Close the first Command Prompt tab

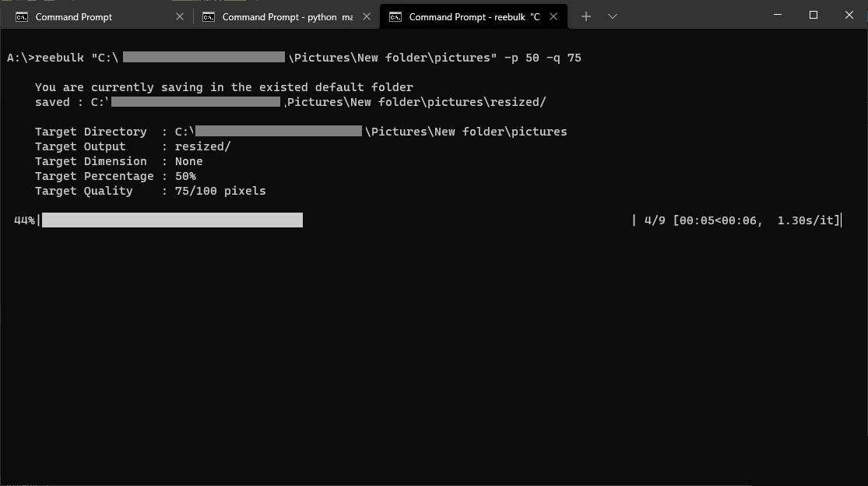(x=179, y=16)
